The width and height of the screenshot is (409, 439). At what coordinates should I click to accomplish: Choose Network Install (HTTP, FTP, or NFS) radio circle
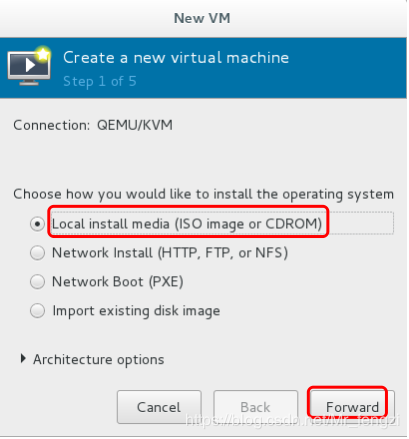(37, 253)
